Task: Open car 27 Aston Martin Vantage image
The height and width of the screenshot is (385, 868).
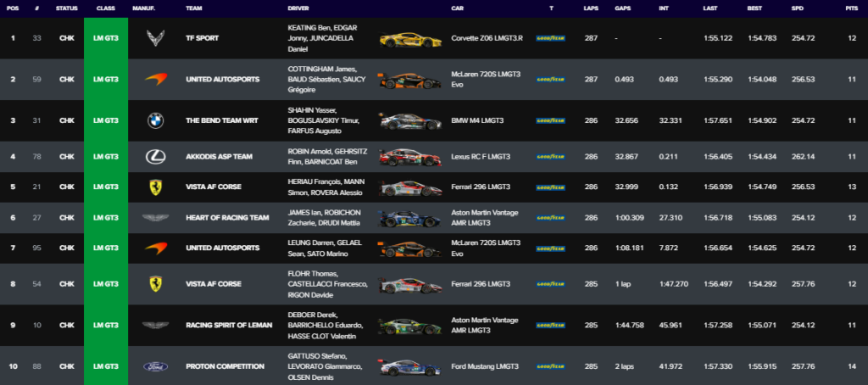Action: (409, 219)
